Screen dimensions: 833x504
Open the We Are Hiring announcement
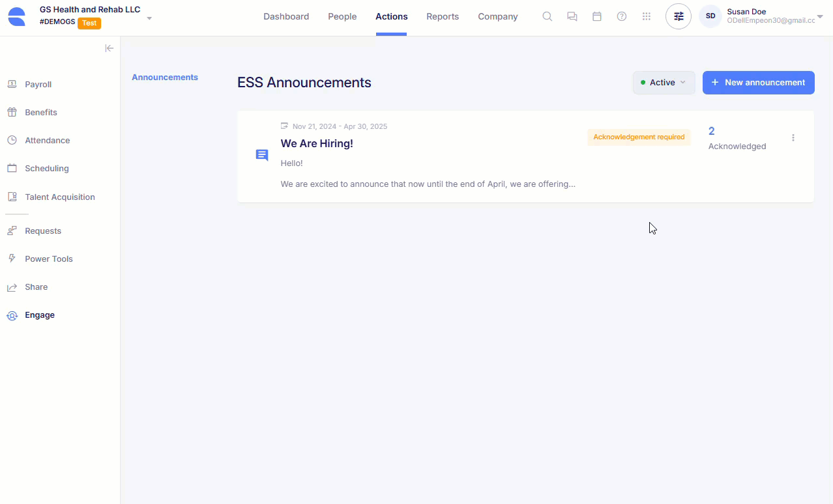pyautogui.click(x=317, y=143)
